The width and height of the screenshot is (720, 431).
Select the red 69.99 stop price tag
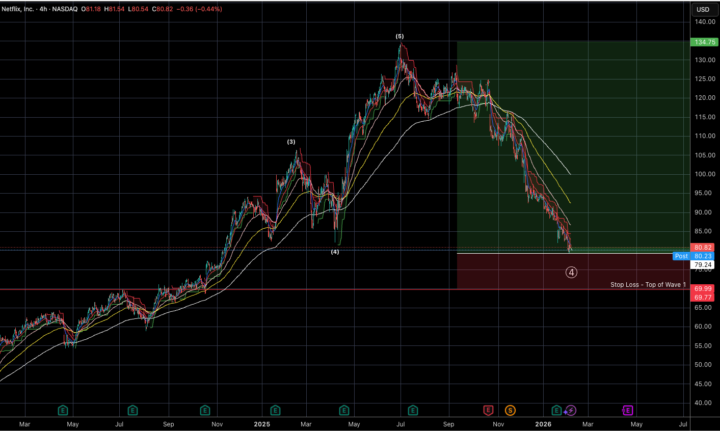pyautogui.click(x=703, y=289)
